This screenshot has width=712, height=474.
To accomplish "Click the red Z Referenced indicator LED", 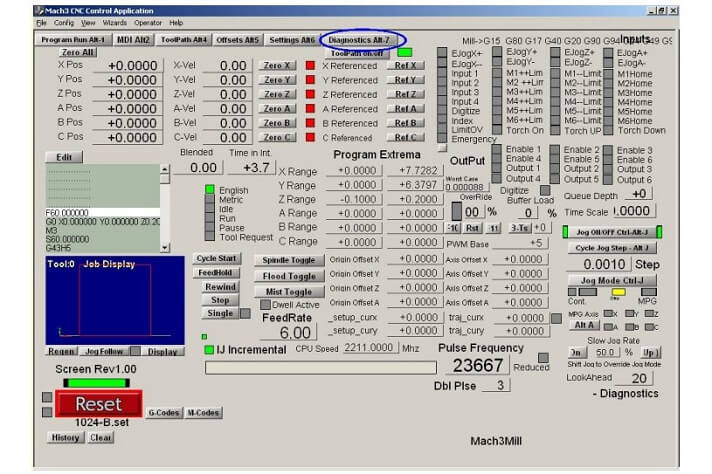I will coord(310,94).
